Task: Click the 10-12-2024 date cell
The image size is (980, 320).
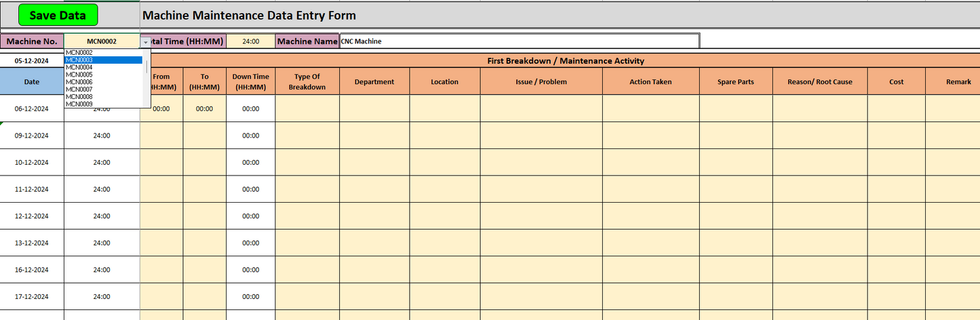Action: click(x=32, y=162)
